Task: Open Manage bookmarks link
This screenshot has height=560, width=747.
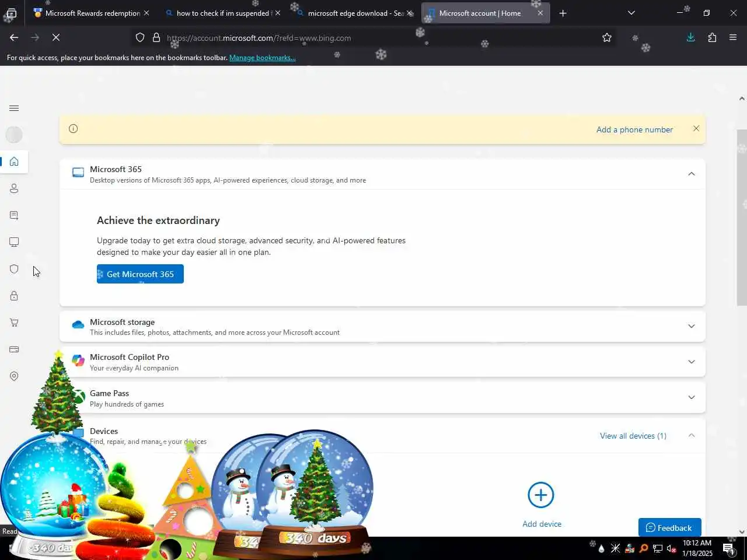Action: 263,58
